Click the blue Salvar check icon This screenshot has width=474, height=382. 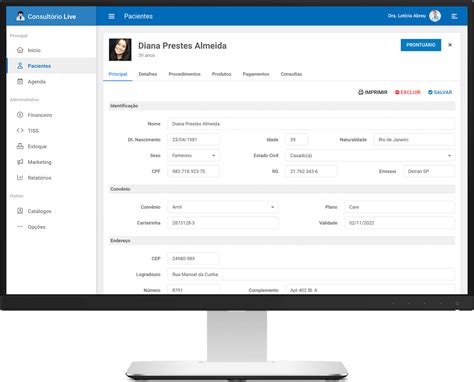pos(430,92)
